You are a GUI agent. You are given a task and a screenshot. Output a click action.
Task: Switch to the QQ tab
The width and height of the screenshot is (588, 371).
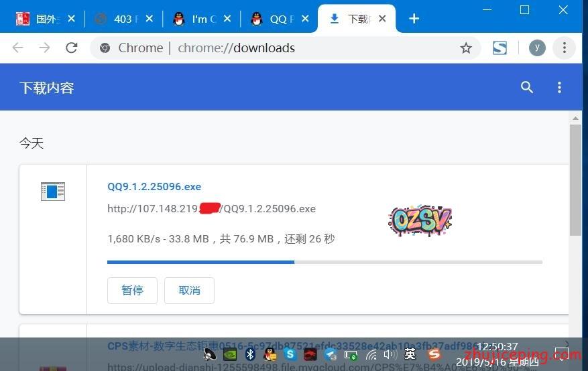(x=278, y=19)
